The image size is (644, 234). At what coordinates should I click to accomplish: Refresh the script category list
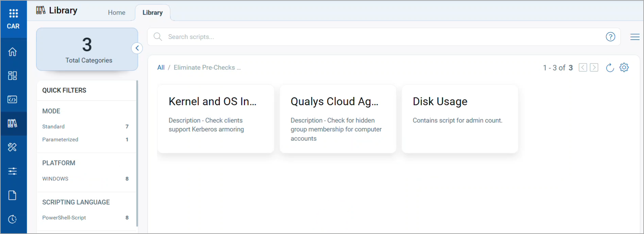(x=610, y=68)
